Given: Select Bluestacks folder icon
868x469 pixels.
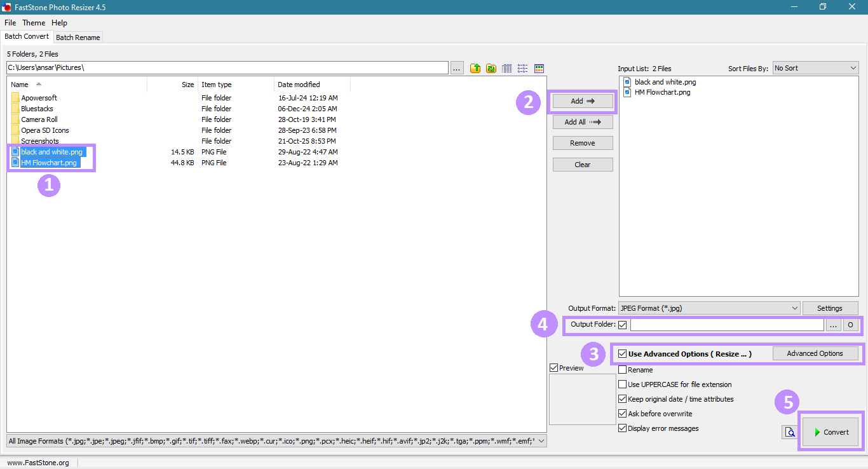Looking at the screenshot, I should tap(15, 109).
